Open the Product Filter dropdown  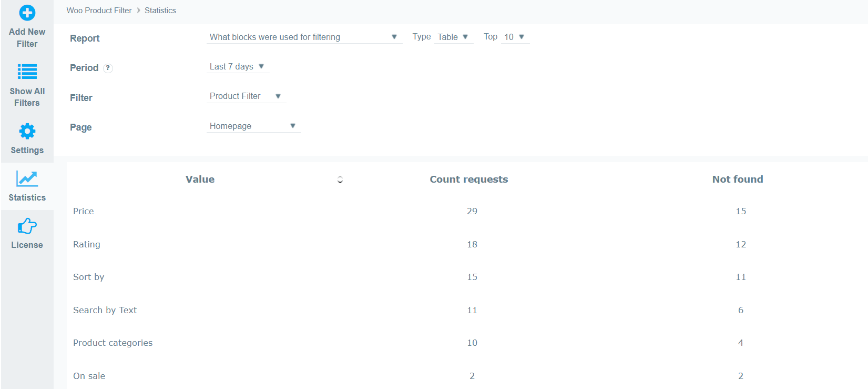coord(246,96)
